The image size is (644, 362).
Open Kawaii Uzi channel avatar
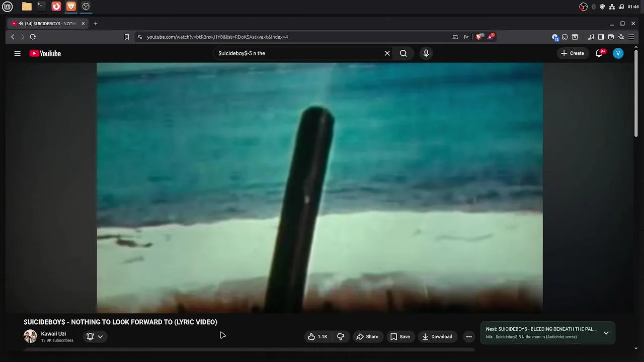click(30, 336)
